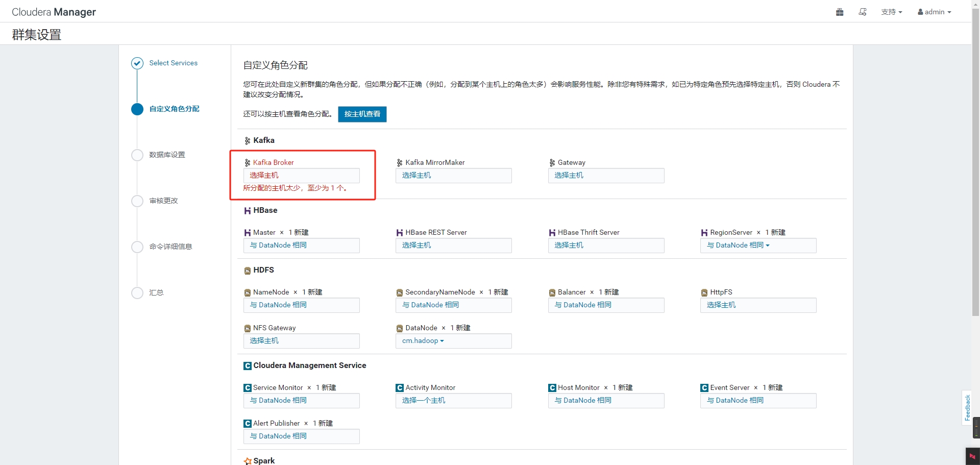Click the Host Monitor role icon
The height and width of the screenshot is (465, 980).
click(x=552, y=388)
